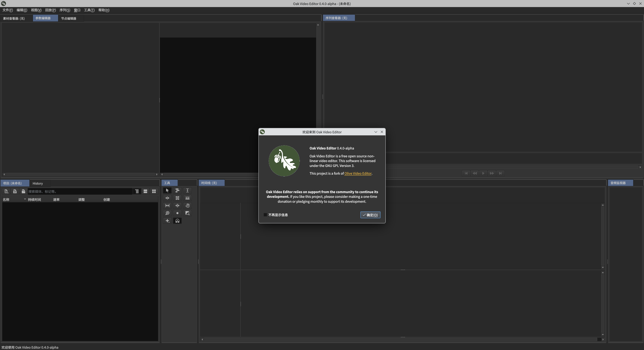Open the 序列(S) menu

65,10
